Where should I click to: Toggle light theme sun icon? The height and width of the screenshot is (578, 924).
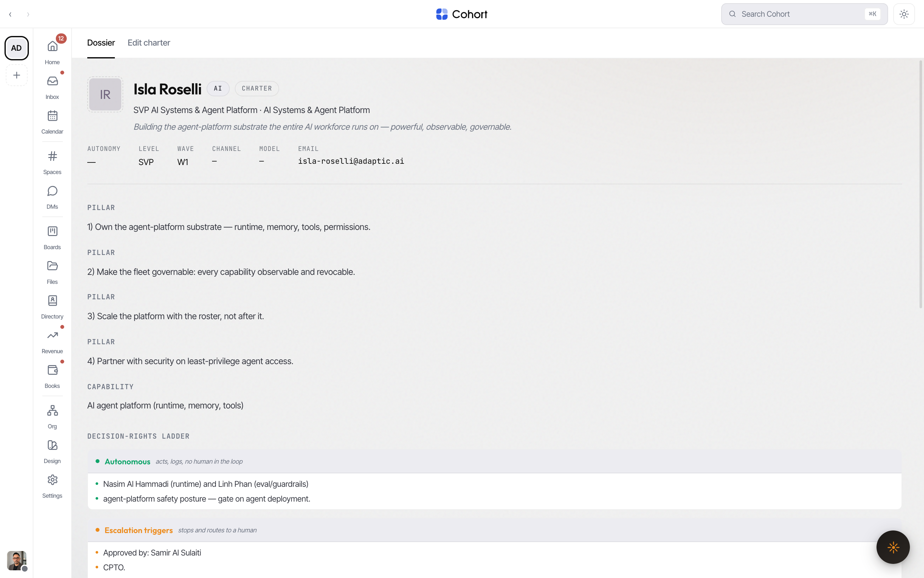(x=904, y=14)
